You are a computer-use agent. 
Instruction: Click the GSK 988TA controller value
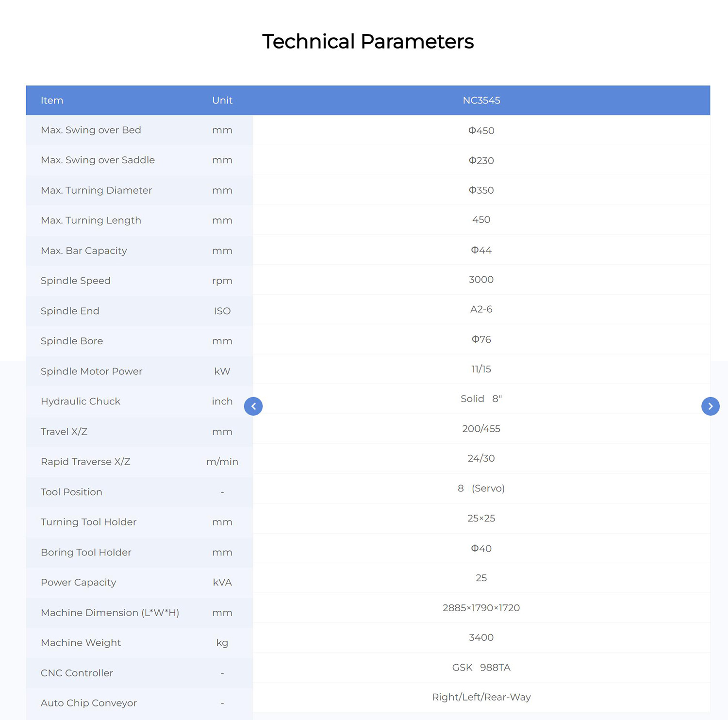[481, 668]
